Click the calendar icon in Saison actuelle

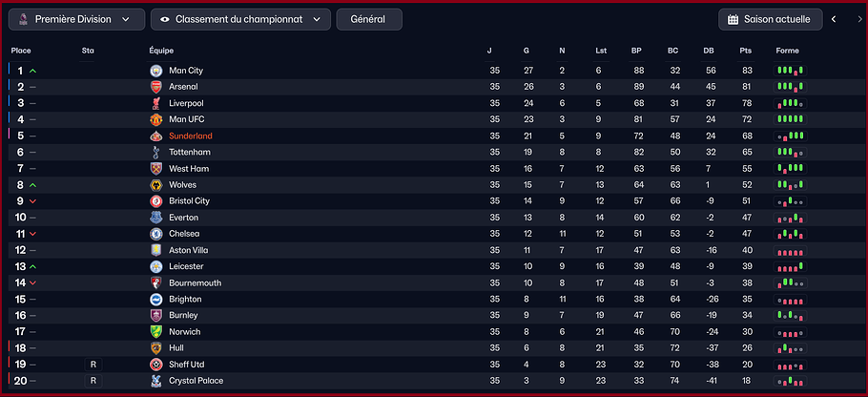[x=733, y=19]
